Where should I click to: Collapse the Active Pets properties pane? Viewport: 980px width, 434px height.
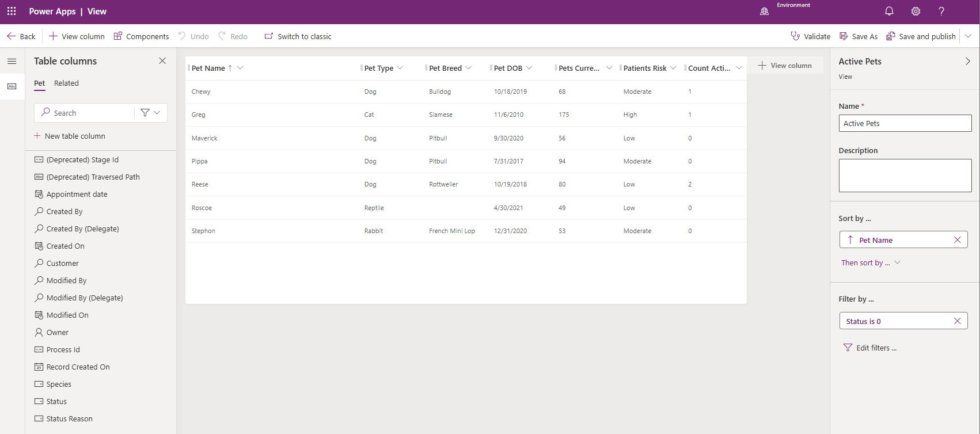tap(968, 61)
